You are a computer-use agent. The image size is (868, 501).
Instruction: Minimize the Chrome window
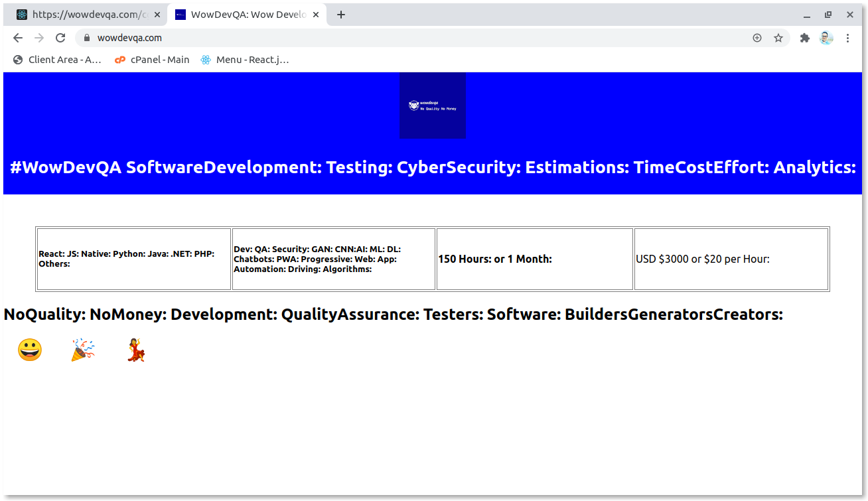pos(807,15)
